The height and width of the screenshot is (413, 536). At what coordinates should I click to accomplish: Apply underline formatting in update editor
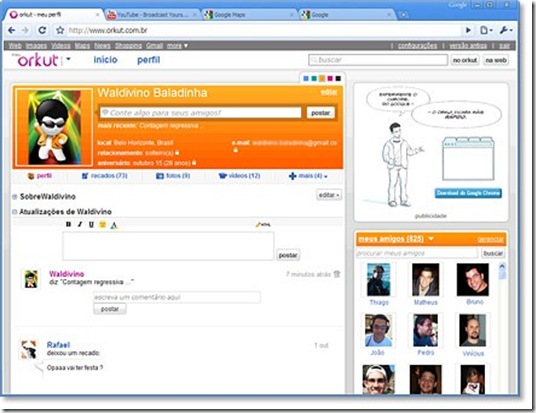coord(91,225)
